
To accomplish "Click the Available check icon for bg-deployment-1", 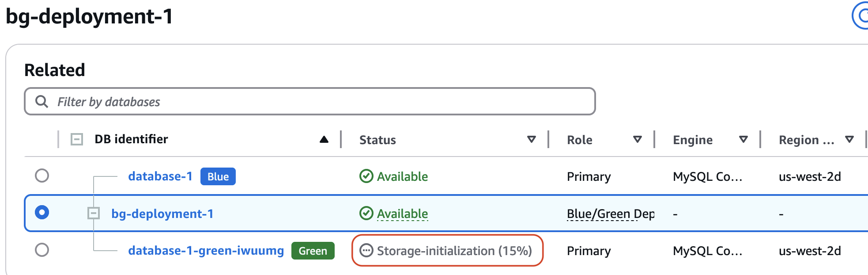I will coord(366,214).
